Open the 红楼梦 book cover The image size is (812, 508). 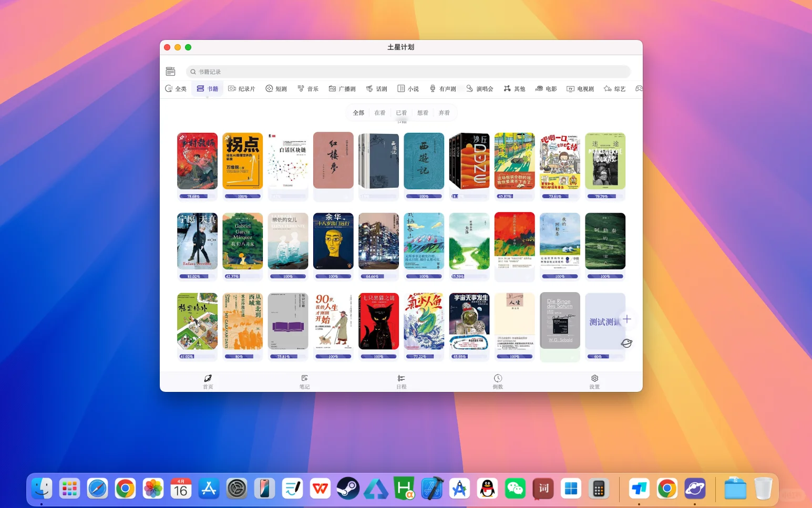click(333, 160)
